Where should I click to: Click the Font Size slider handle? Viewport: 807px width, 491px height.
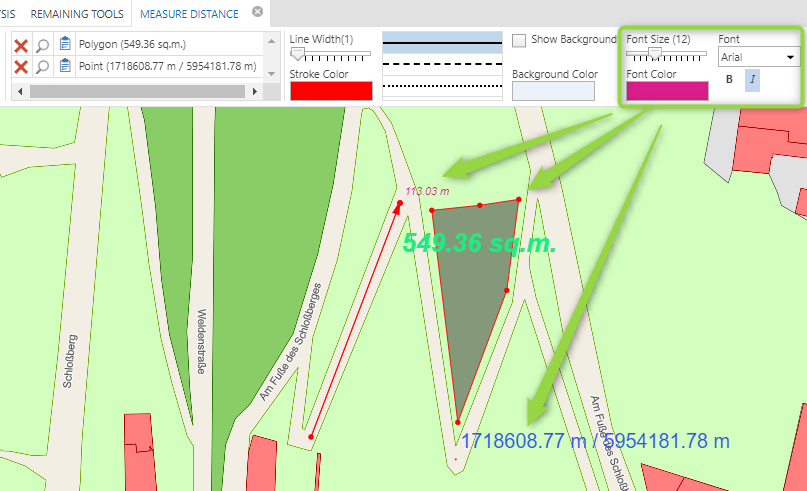654,53
